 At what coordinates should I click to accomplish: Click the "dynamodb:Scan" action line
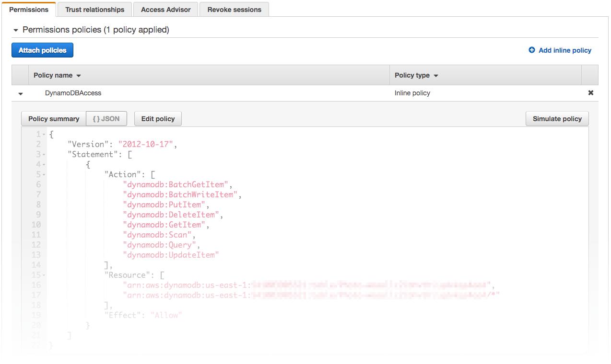159,235
